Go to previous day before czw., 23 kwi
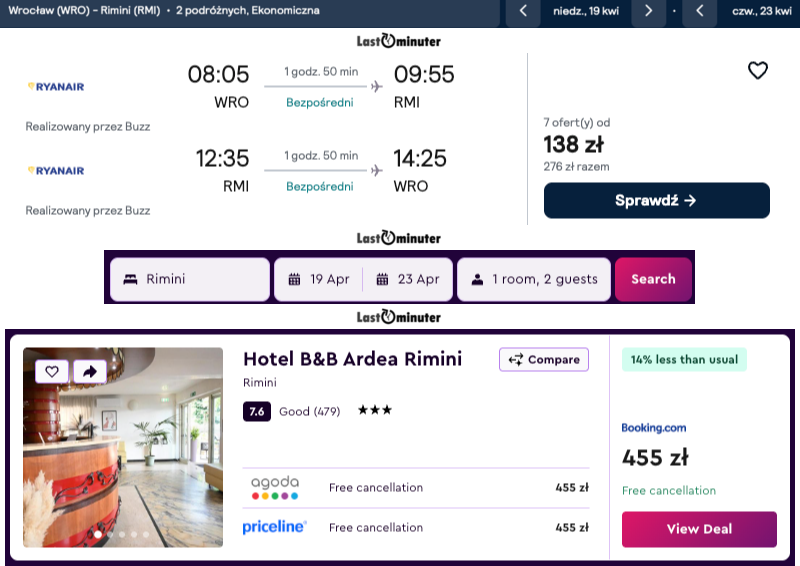 coord(700,12)
